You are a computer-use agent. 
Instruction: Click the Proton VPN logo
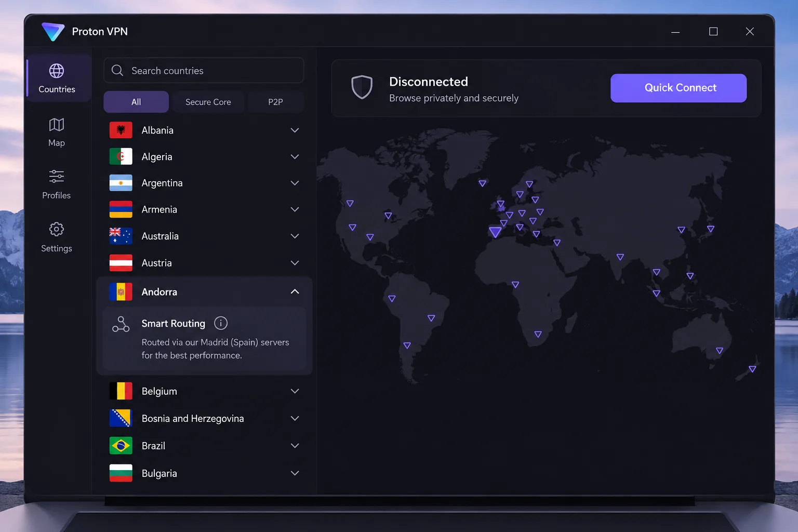click(x=53, y=32)
